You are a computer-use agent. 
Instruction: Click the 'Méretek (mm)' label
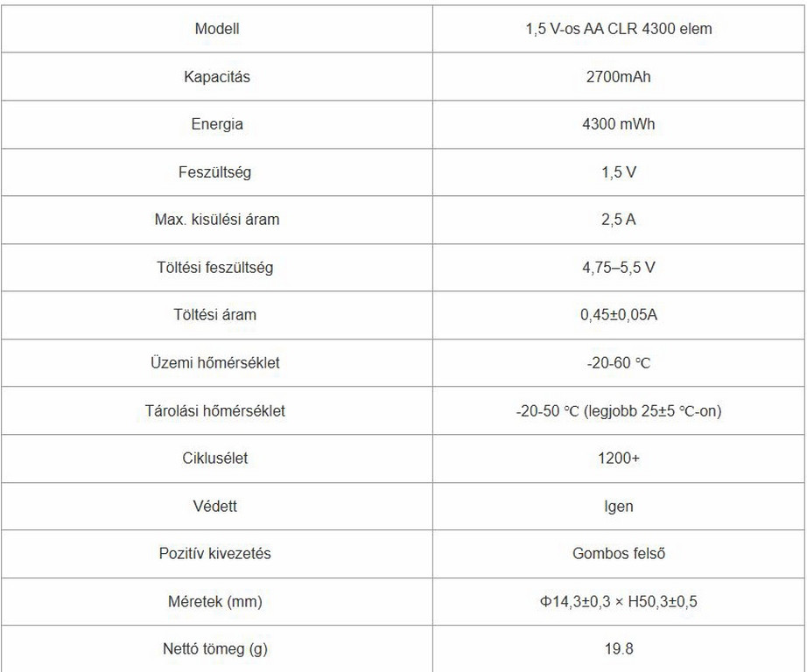(x=217, y=601)
